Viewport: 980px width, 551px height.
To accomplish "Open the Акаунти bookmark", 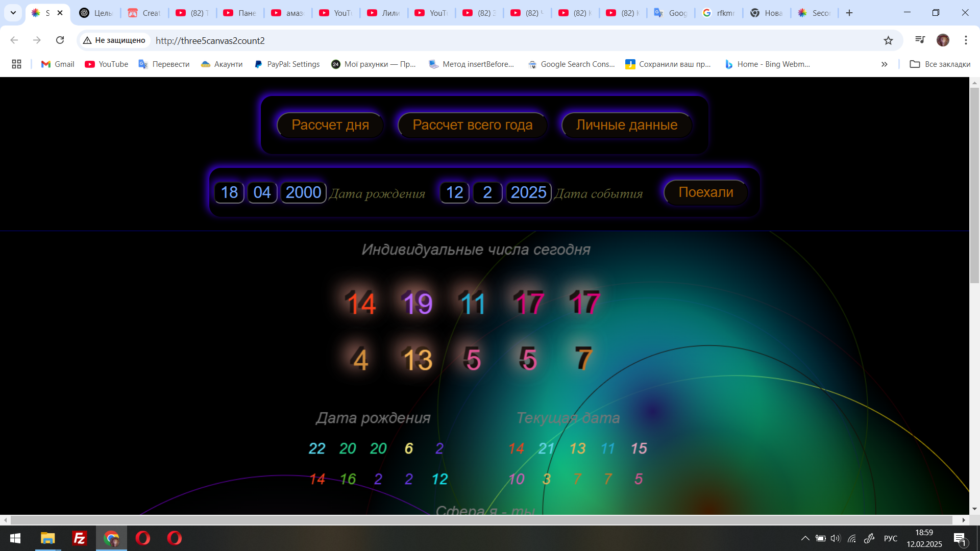I will [x=222, y=64].
